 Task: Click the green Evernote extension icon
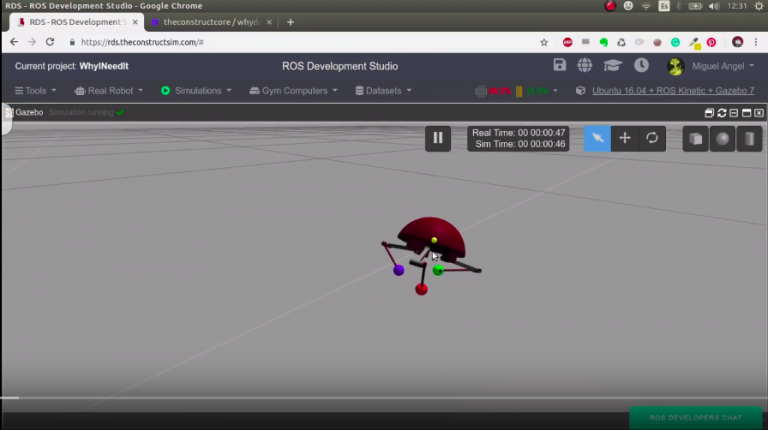603,43
